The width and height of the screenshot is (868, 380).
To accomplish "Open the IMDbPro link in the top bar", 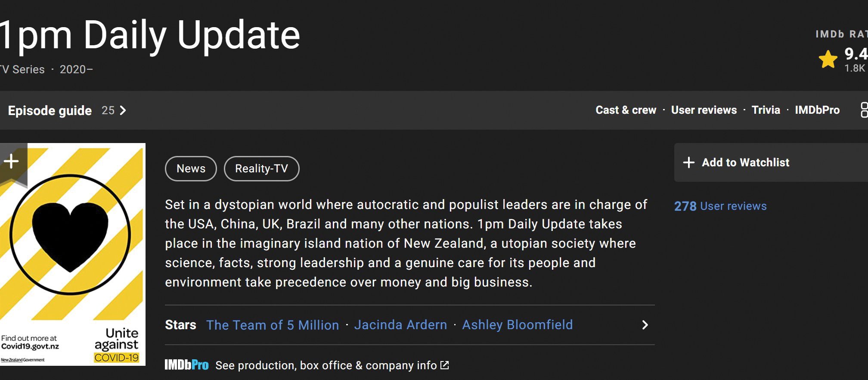I will click(x=817, y=110).
